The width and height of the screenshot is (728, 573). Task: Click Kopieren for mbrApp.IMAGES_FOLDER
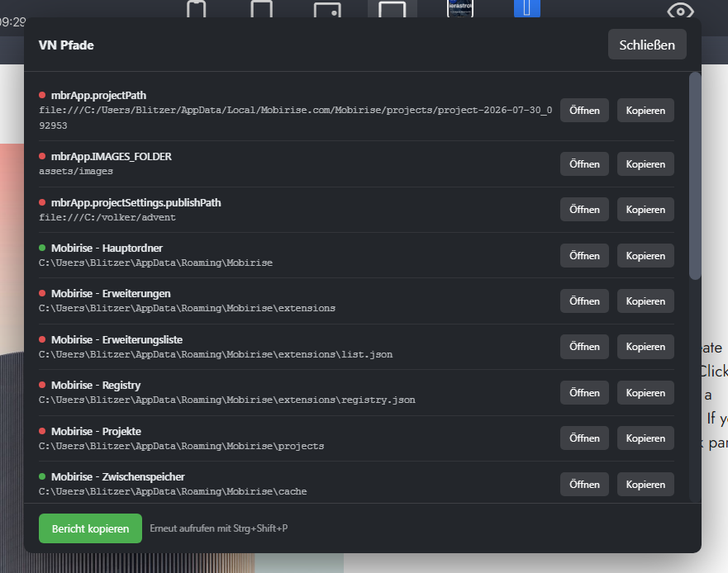645,164
